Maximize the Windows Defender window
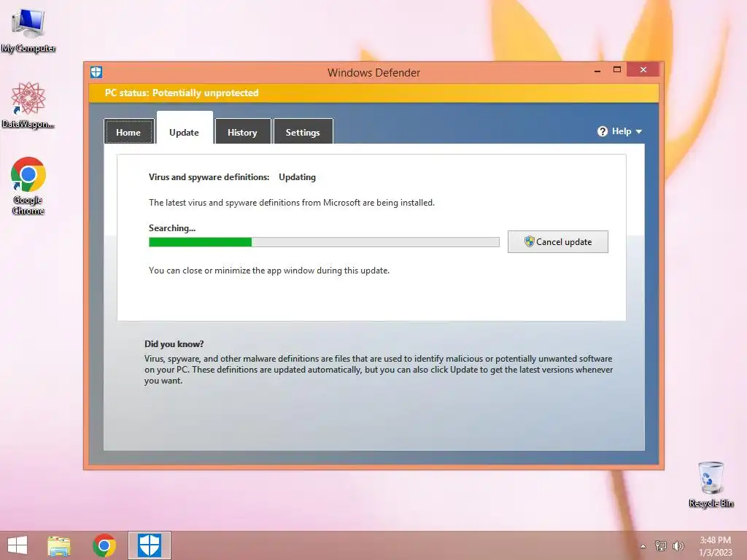Screen dimensions: 747x560 (617, 70)
